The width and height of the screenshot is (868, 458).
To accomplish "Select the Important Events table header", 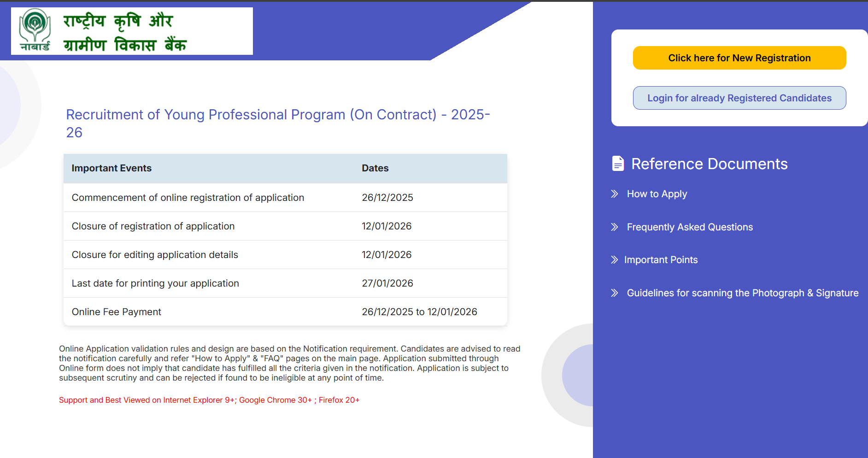I will [x=111, y=168].
